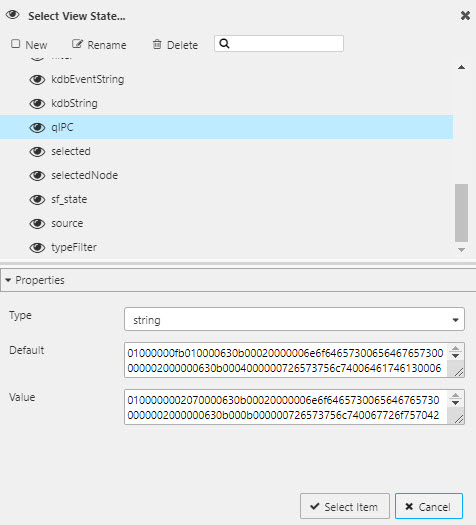Click the eye icon beside qIPC

[x=37, y=128]
